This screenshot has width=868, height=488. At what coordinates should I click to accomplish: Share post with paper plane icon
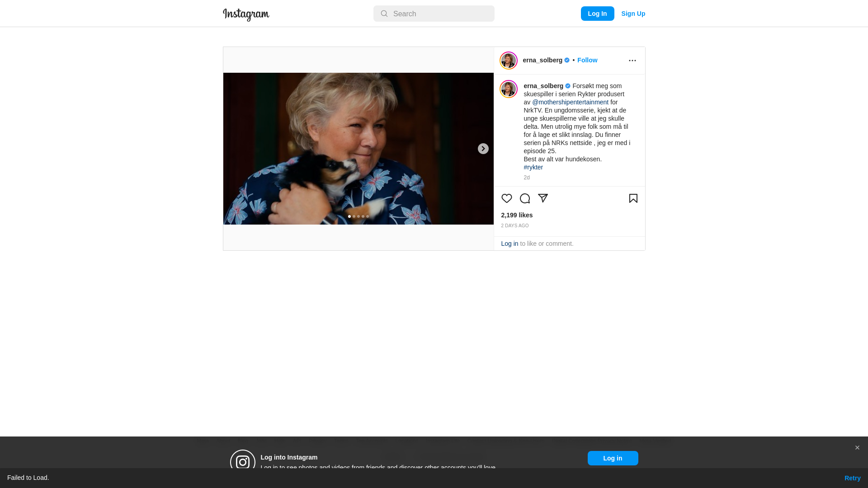click(x=542, y=198)
